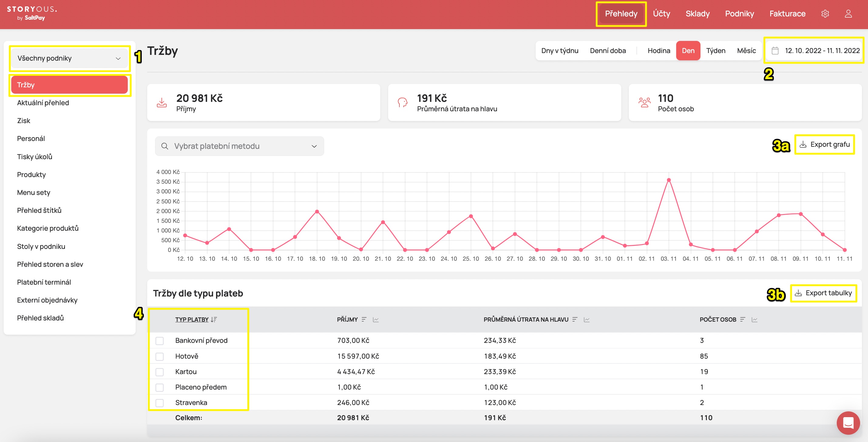Tick the Stravenka checkbox
868x442 pixels.
coord(160,403)
